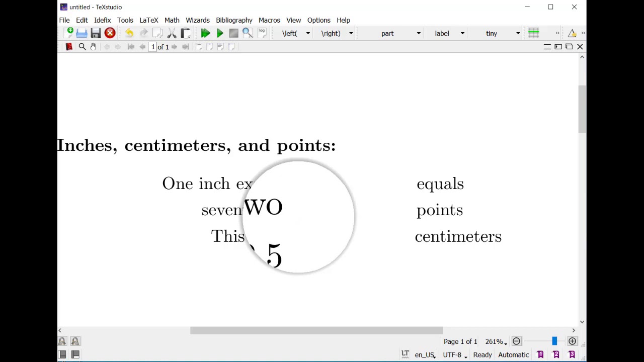Screen dimensions: 644x362
Task: Select the magnifier tool in the PDF viewer
Action: click(x=82, y=47)
